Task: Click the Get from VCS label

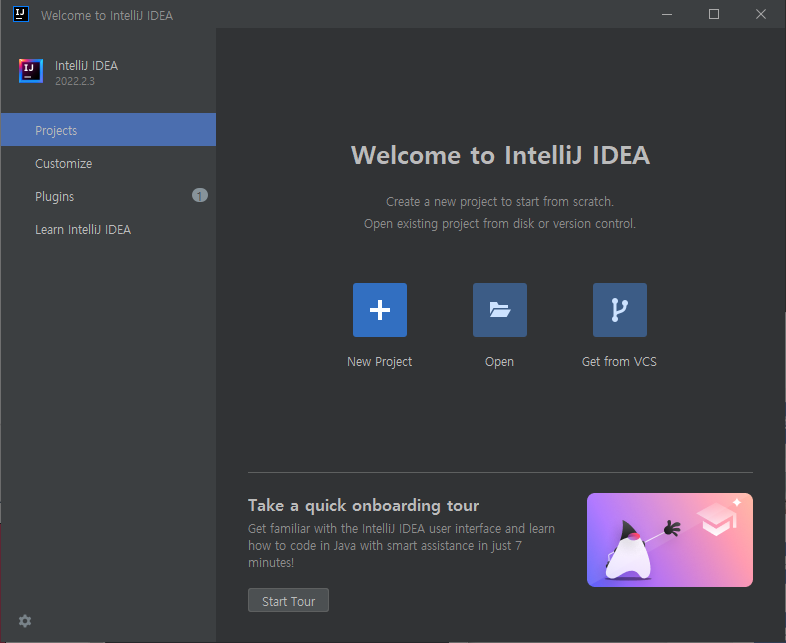Action: pos(619,361)
